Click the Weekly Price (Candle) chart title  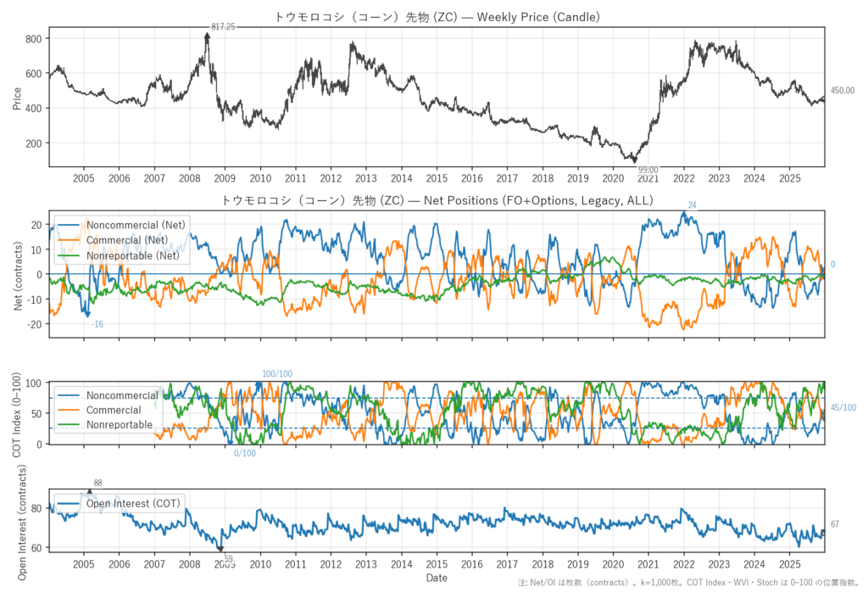coord(437,16)
